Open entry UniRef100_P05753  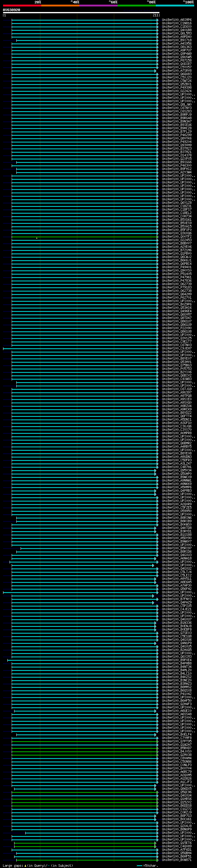[177, 369]
